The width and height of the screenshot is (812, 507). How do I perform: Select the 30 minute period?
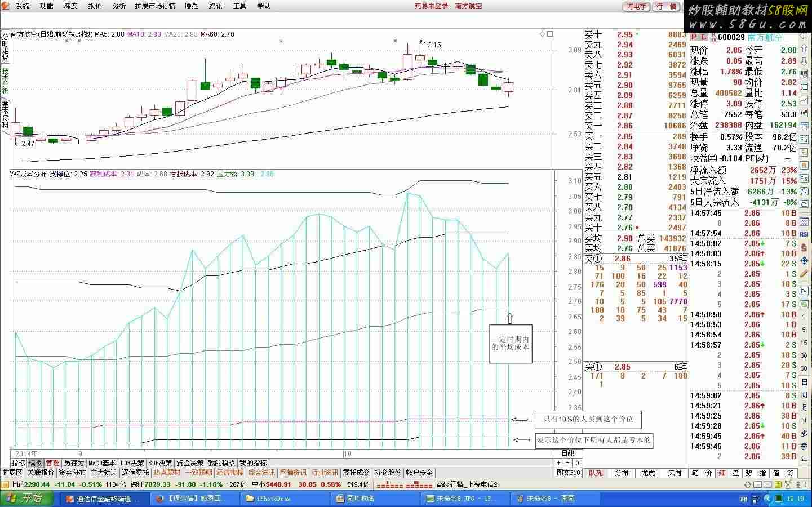pyautogui.click(x=804, y=355)
